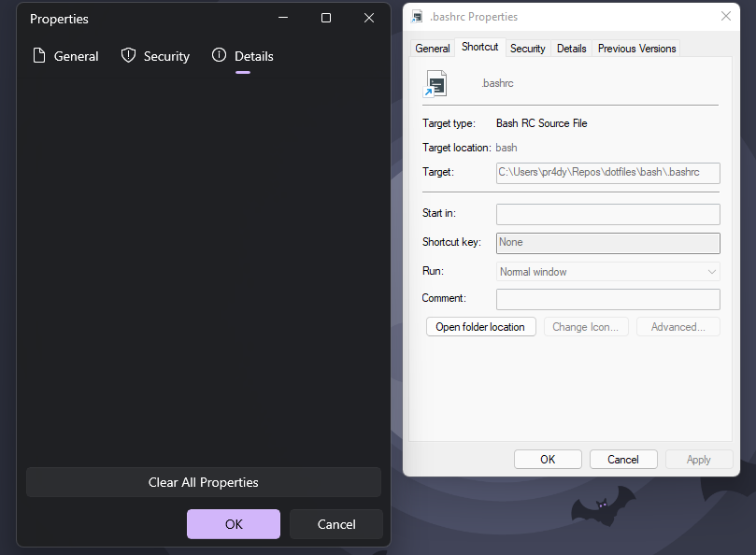Click Open folder location button
This screenshot has width=756, height=555.
pyautogui.click(x=480, y=327)
